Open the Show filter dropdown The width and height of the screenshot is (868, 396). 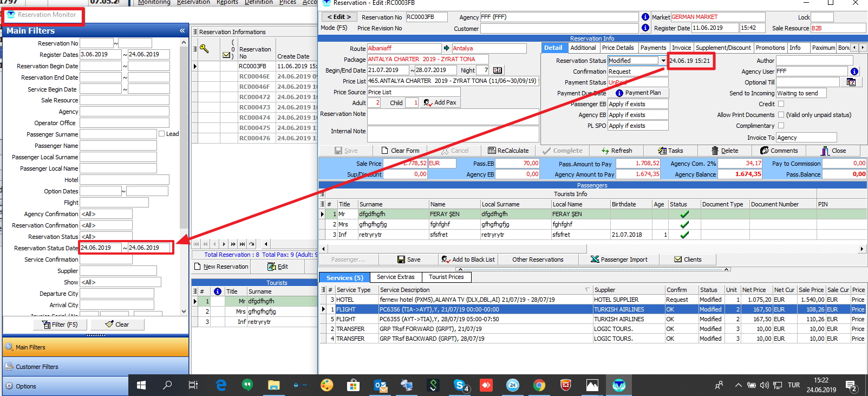(120, 282)
